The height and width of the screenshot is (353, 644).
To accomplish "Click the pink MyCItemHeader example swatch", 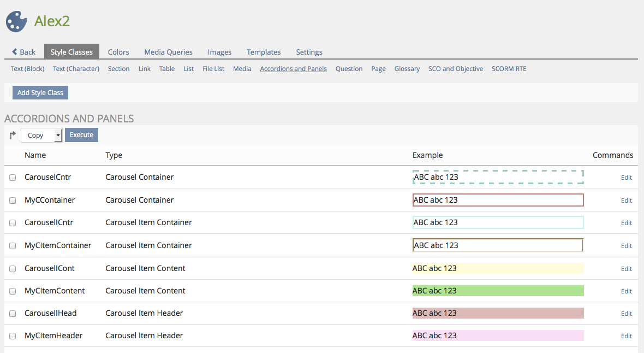I will [x=498, y=336].
